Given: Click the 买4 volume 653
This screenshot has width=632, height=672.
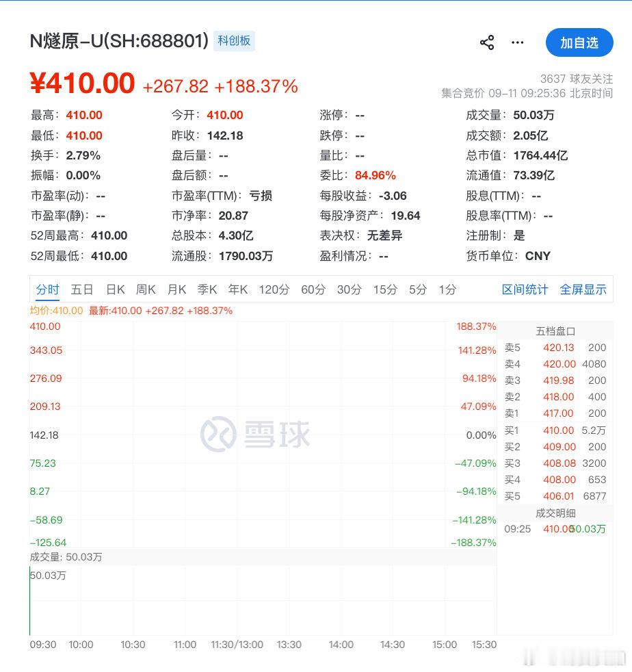Looking at the screenshot, I should pos(597,480).
